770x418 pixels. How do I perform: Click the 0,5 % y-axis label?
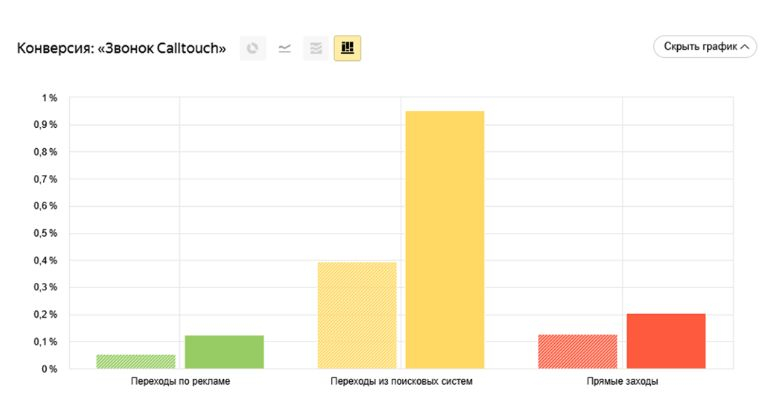coord(46,234)
